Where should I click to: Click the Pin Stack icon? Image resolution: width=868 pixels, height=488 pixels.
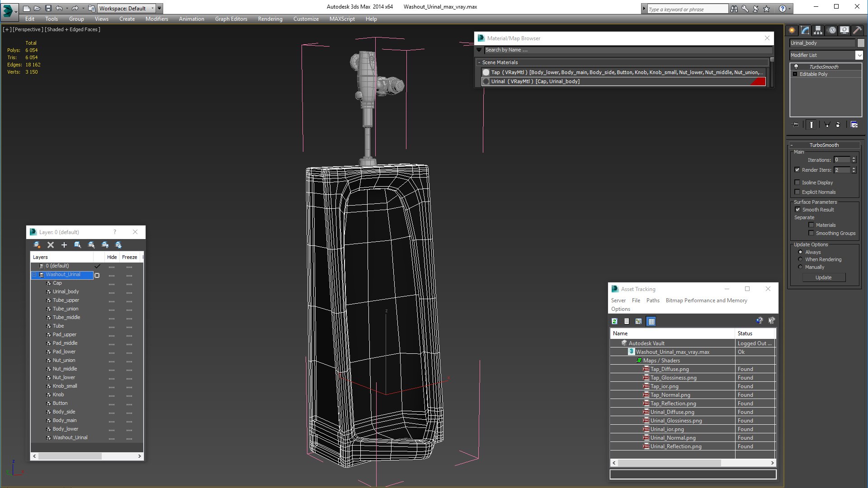[x=796, y=125]
